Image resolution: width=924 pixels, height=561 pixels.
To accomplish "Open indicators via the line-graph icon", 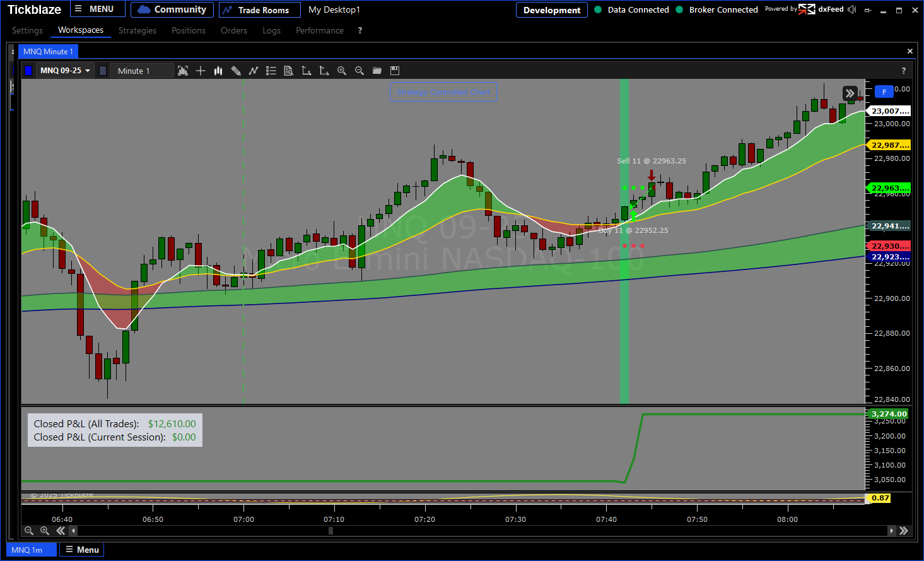I will pyautogui.click(x=254, y=71).
